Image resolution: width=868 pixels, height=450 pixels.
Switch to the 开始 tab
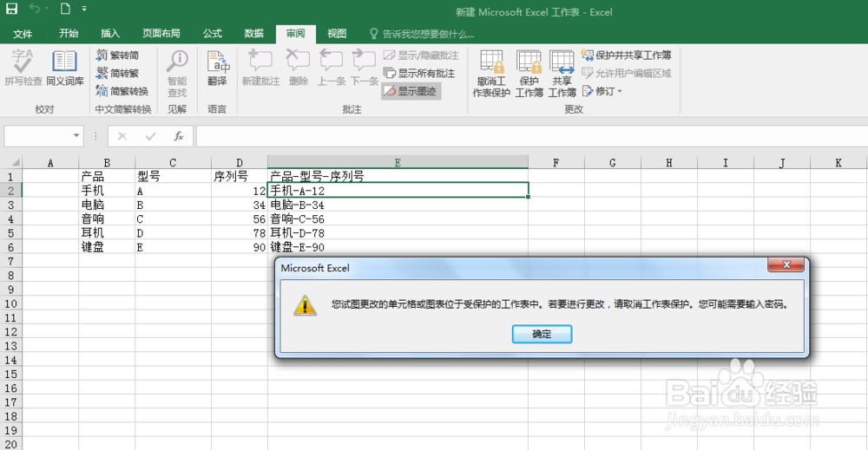(x=69, y=34)
